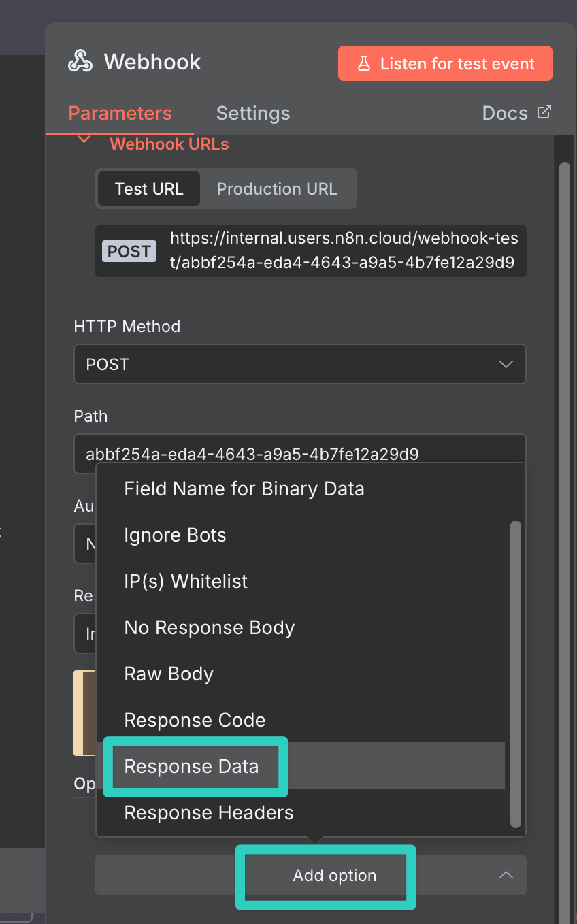Image resolution: width=577 pixels, height=924 pixels.
Task: Select Field Name for Binary Data option
Action: [244, 489]
